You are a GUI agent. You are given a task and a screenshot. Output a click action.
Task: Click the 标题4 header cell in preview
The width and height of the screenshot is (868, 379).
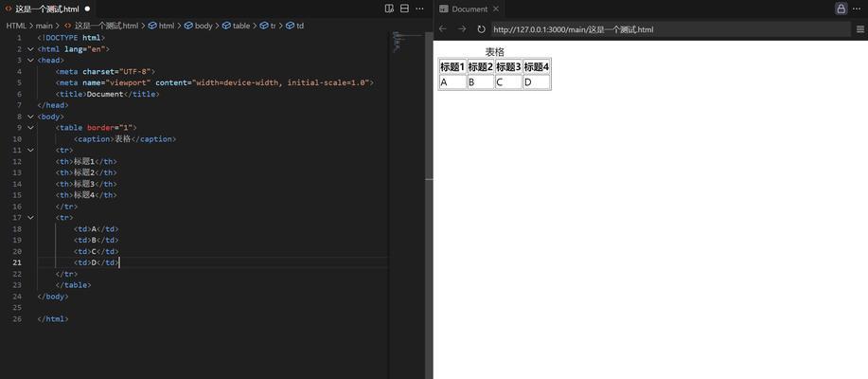coord(537,67)
